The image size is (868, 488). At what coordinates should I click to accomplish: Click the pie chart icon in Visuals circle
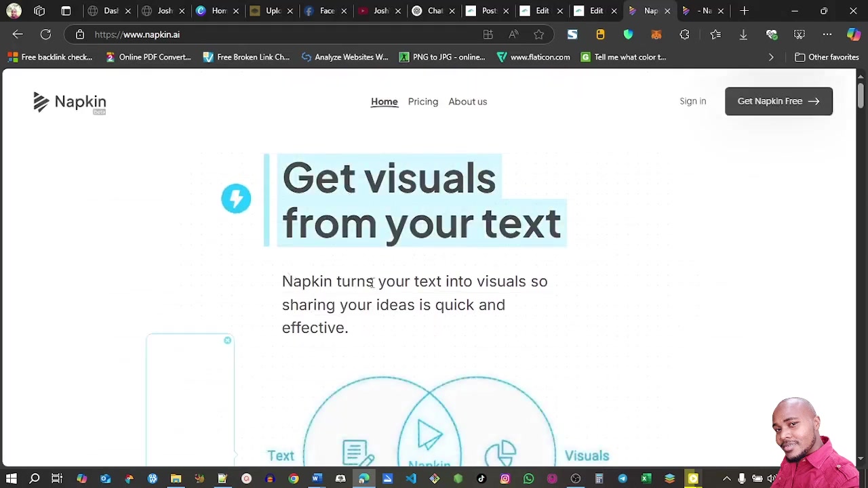point(501,453)
